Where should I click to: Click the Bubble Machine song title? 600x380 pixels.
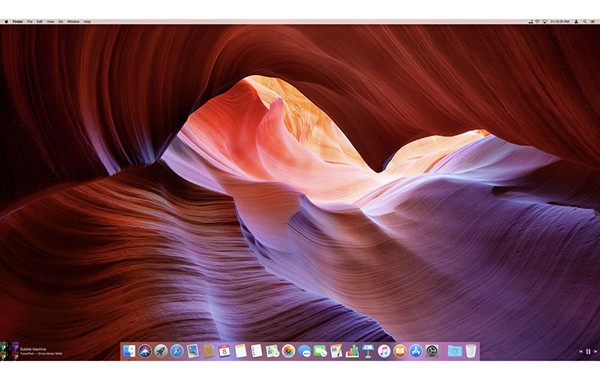pyautogui.click(x=33, y=349)
